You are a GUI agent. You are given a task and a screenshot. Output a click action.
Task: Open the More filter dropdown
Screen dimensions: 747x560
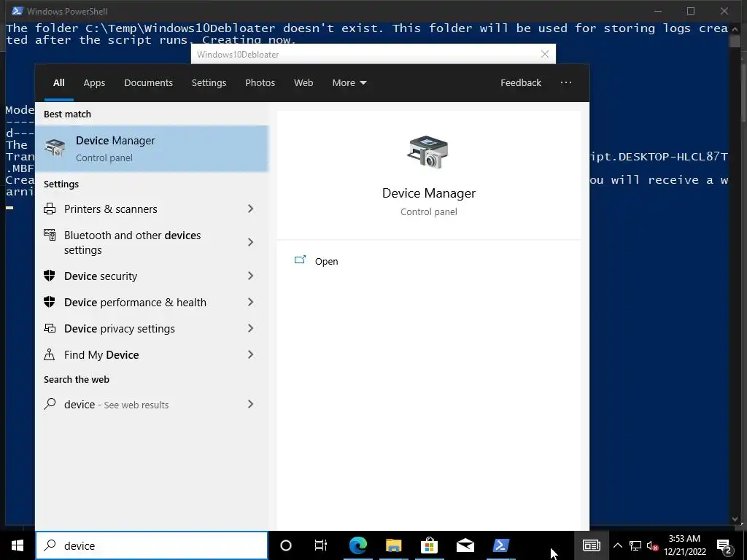[349, 82]
